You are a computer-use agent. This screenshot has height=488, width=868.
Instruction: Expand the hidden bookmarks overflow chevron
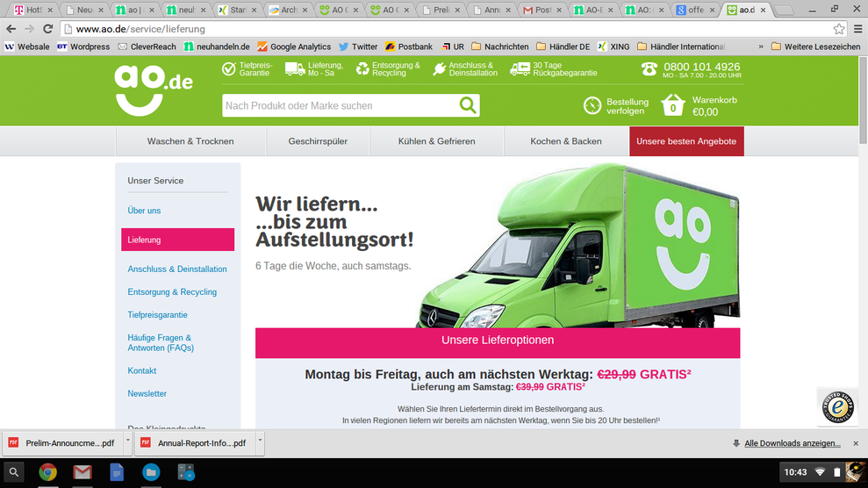click(x=761, y=47)
